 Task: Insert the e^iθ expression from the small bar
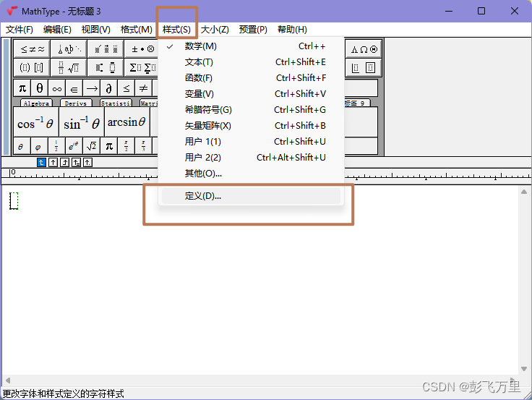tap(74, 146)
